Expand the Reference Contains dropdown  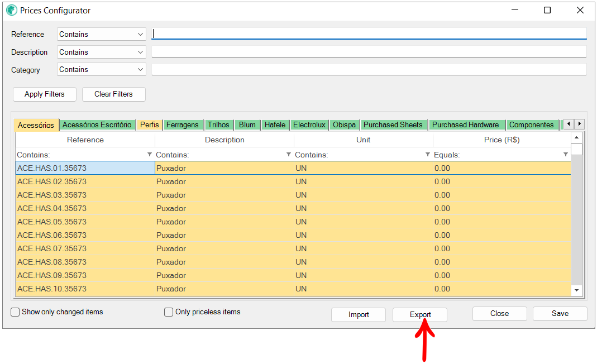click(102, 34)
